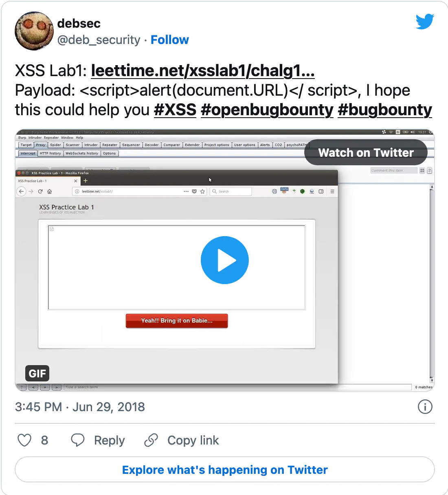Click the GIF badge on the media
Image resolution: width=448 pixels, height=495 pixels.
coord(37,373)
